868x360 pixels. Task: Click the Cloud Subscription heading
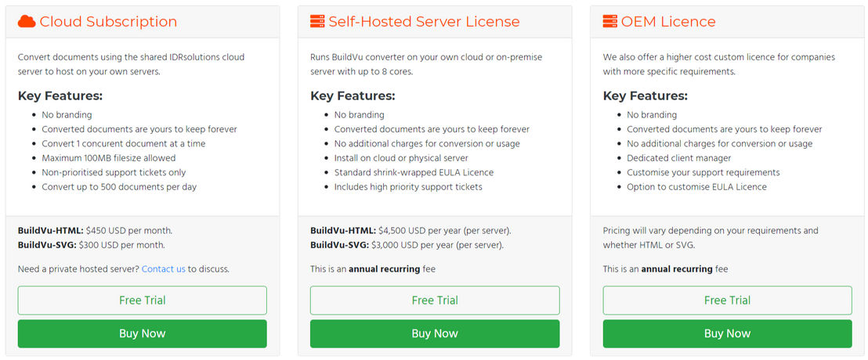[108, 22]
